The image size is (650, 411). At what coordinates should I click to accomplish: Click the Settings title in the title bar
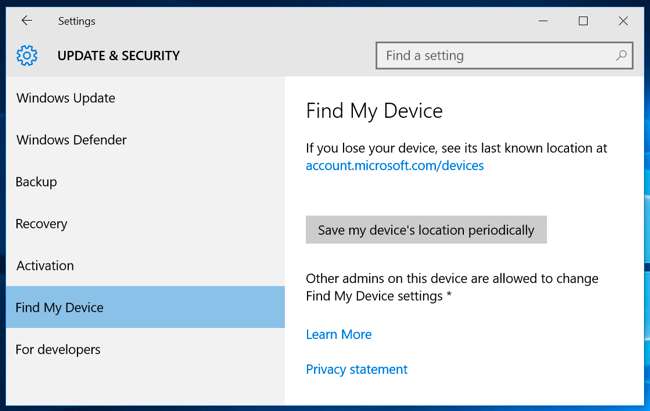(77, 21)
